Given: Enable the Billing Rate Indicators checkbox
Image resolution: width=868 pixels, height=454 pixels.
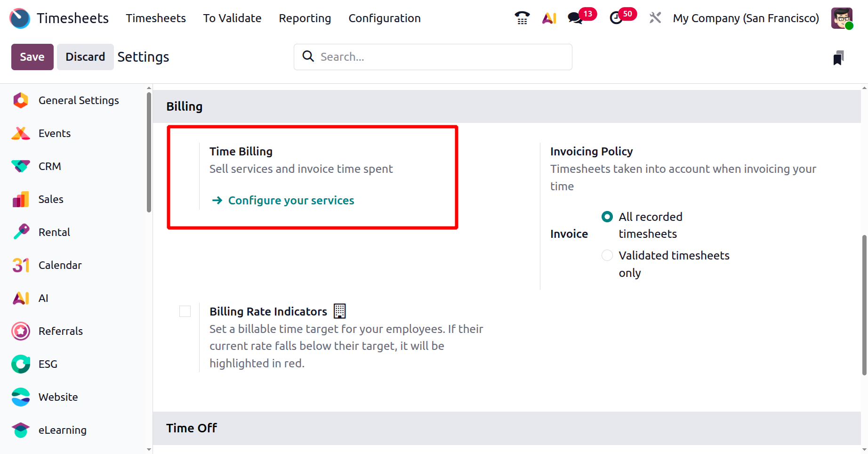Looking at the screenshot, I should pyautogui.click(x=185, y=311).
